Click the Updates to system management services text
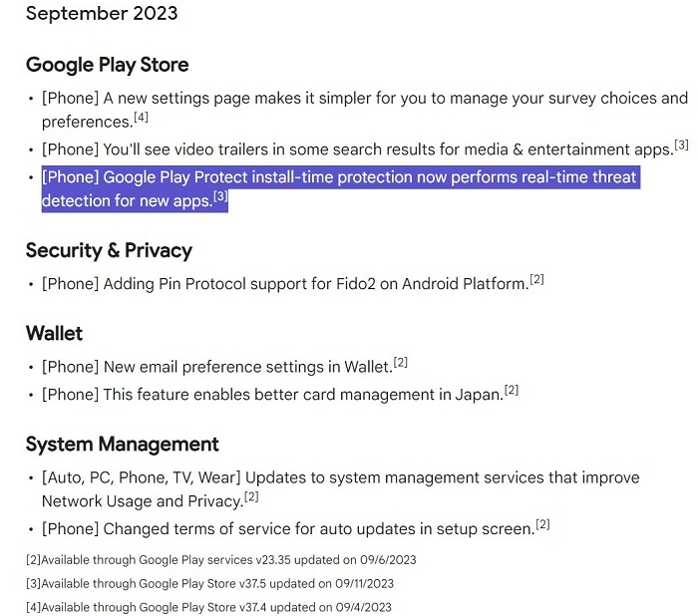Viewport: 698px width, 616px height. 339,478
